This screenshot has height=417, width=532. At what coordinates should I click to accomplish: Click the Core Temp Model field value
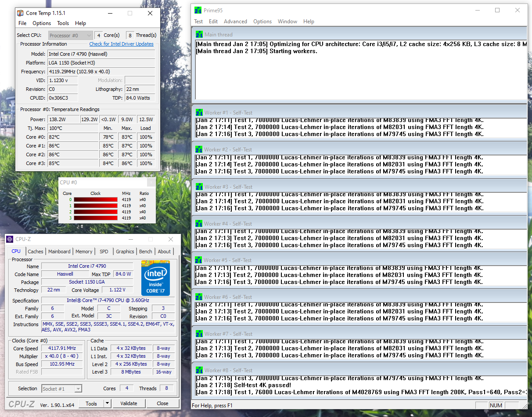pos(101,54)
